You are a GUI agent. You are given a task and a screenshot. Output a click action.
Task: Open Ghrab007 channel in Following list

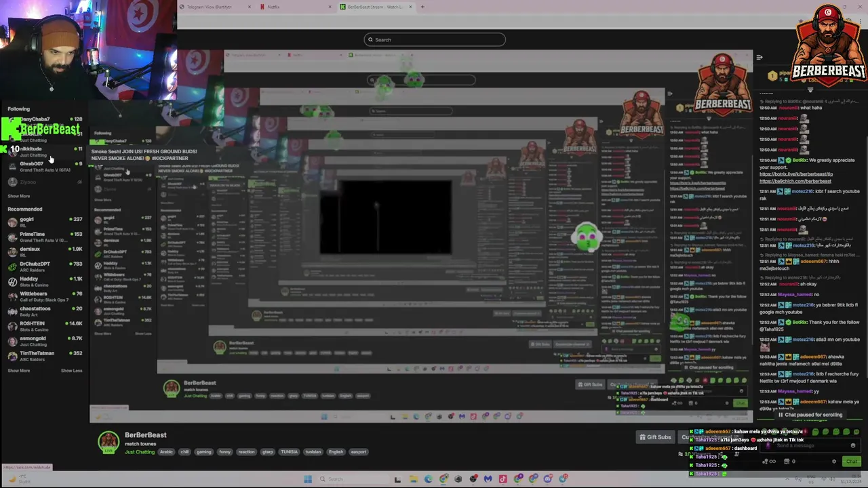[44, 166]
